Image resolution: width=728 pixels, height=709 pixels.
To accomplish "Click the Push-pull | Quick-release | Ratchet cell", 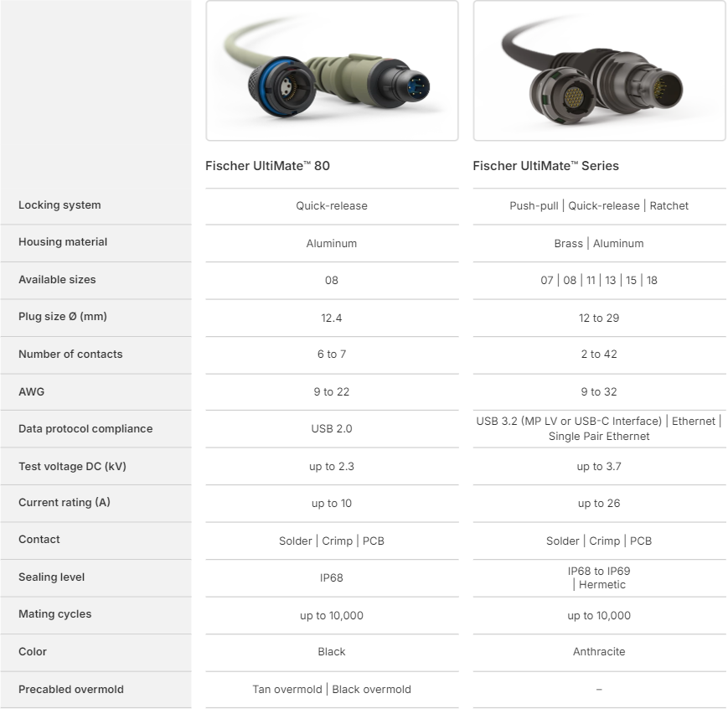I will point(599,206).
